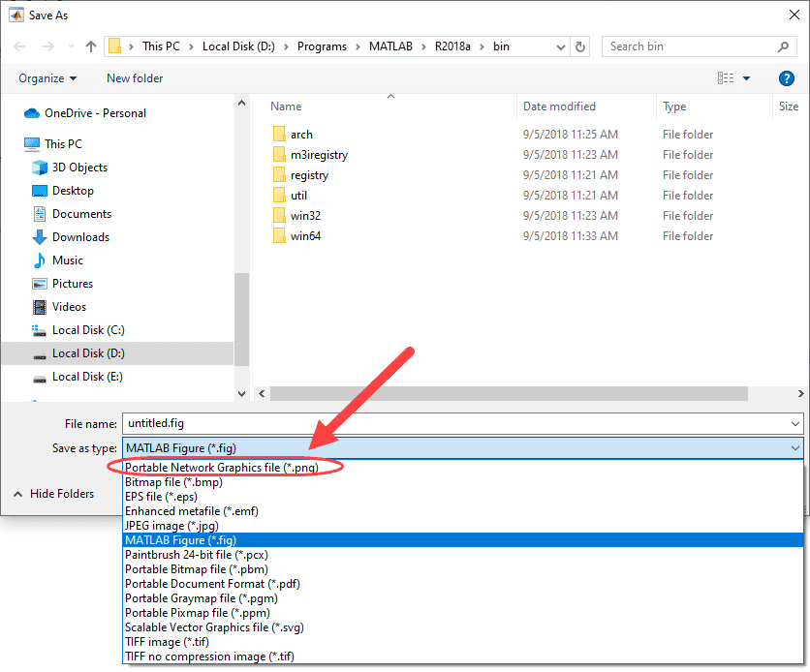The width and height of the screenshot is (810, 672).
Task: Sort by Date modified column
Action: click(559, 107)
